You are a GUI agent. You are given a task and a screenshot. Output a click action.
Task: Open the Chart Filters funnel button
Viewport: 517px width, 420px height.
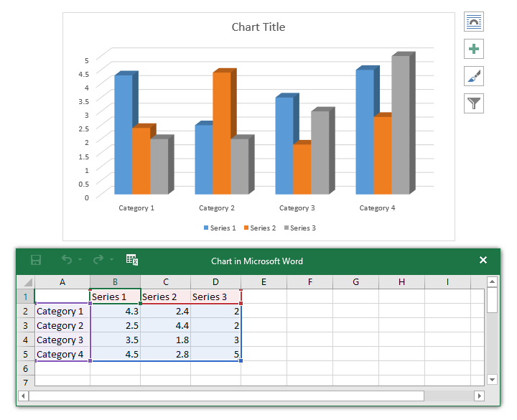pyautogui.click(x=474, y=103)
